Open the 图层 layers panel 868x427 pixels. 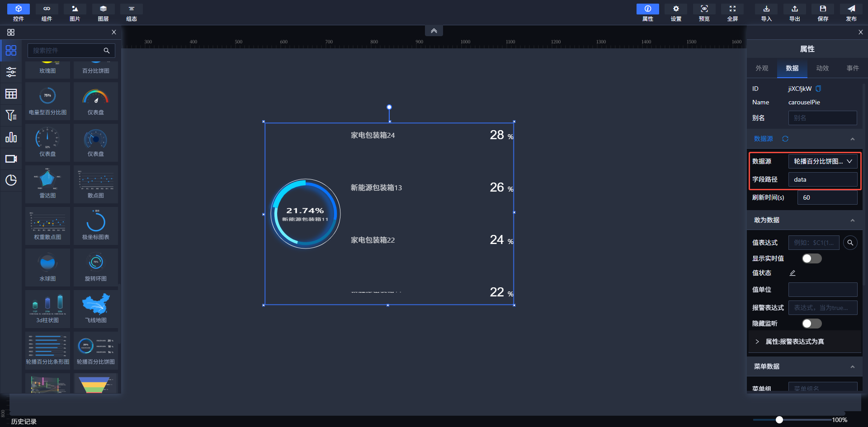103,12
